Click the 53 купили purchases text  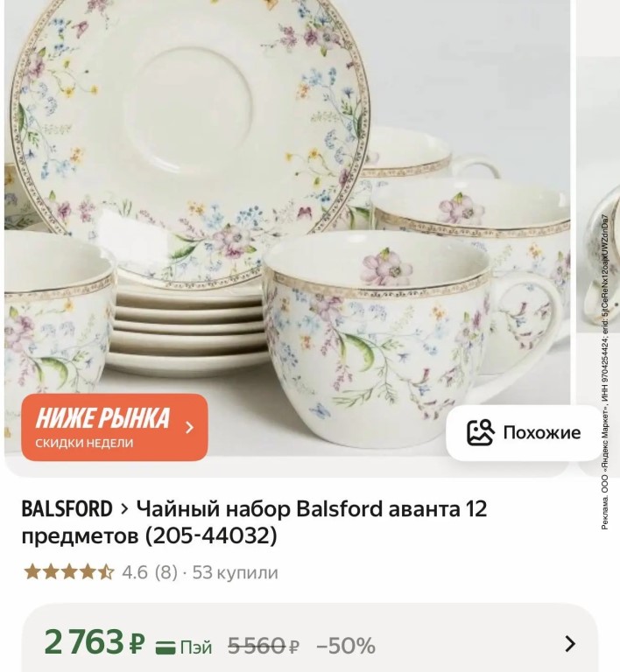(235, 572)
